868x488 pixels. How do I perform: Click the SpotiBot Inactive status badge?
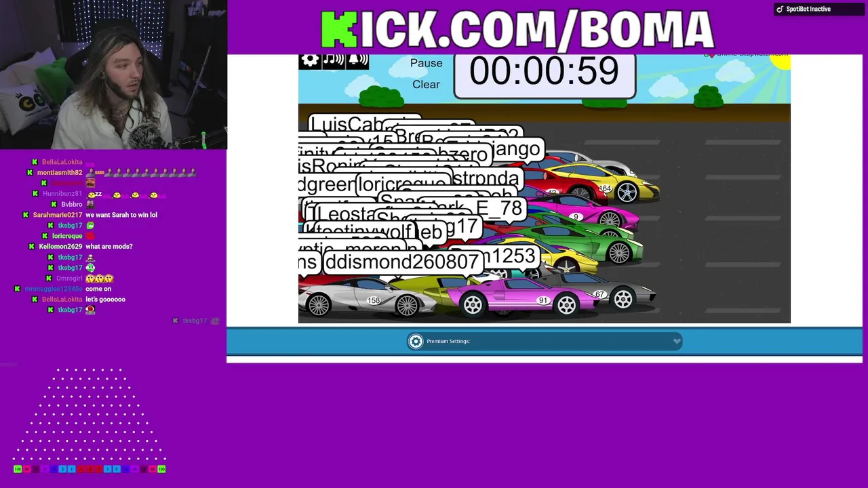point(818,9)
